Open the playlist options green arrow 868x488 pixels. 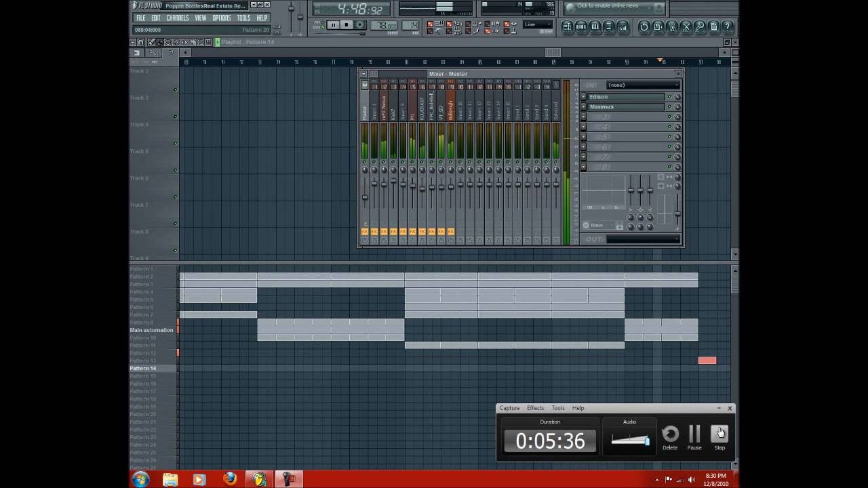pyautogui.click(x=218, y=42)
